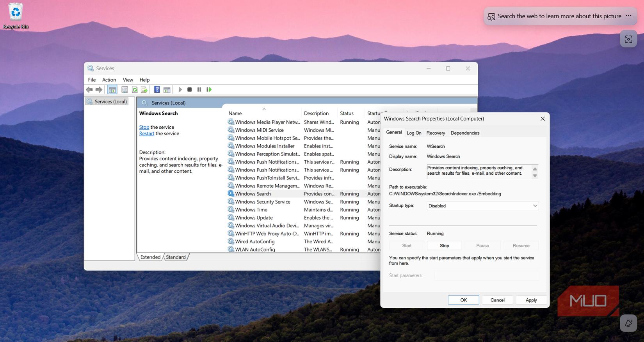
Task: Select the Windows Mobile Hotspot Service row
Action: (303, 138)
